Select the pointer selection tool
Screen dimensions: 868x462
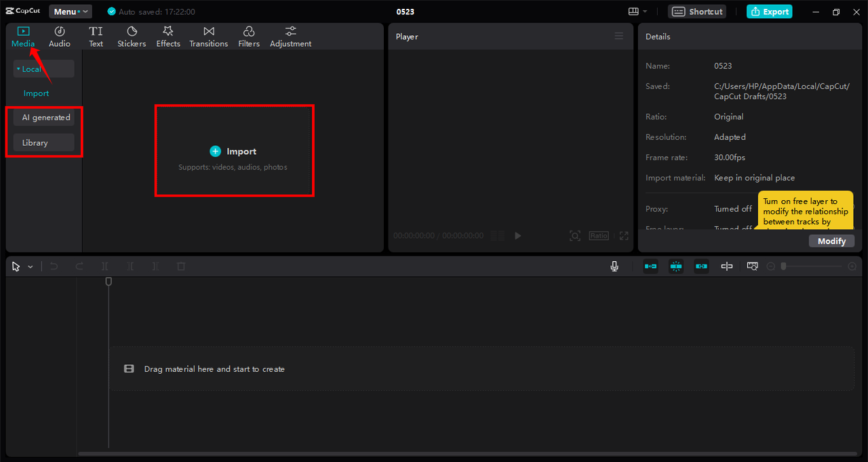point(16,267)
